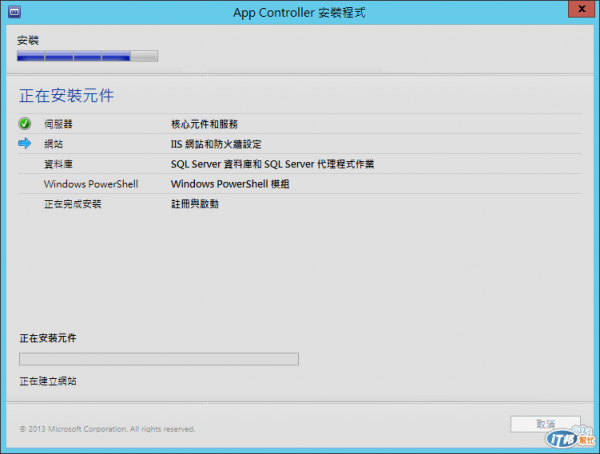Click the 正在安裝元件 blue heading
Screen dimensions: 600x454
coord(67,95)
